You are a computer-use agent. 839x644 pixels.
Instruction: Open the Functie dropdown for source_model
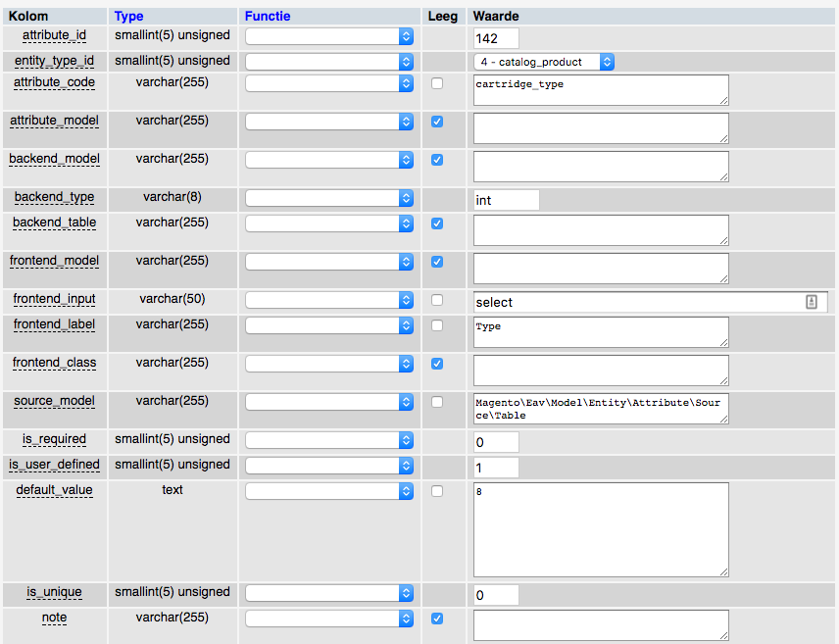click(x=328, y=401)
